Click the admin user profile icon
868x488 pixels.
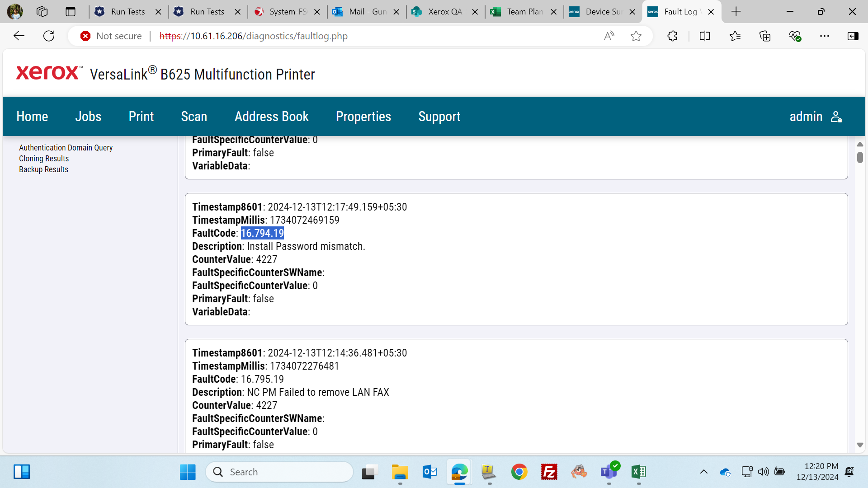point(836,117)
